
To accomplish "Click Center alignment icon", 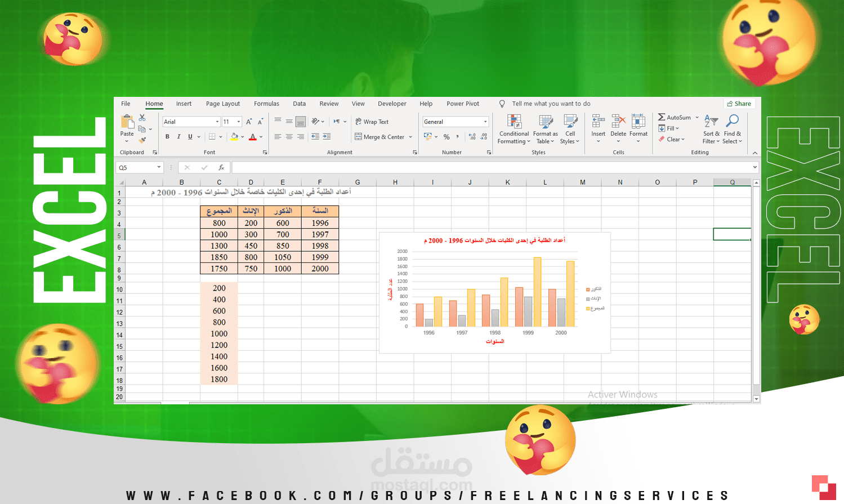I will [289, 137].
